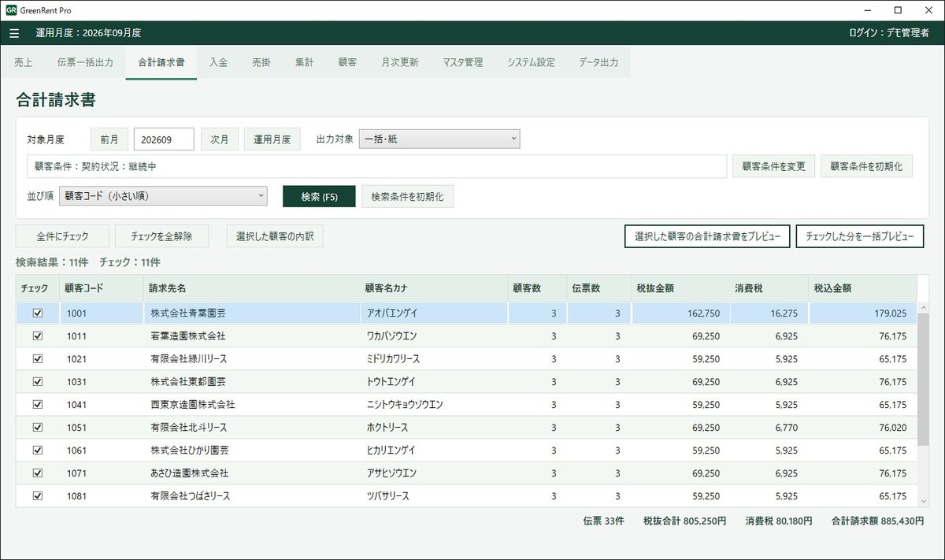945x560 pixels.
Task: Click the 6,770 tax cell
Action: pos(769,428)
